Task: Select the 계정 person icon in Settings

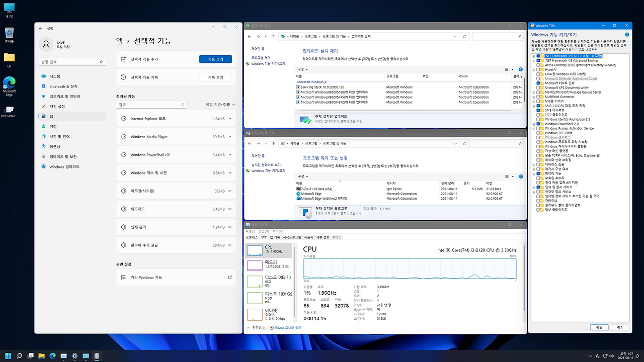Action: click(x=44, y=126)
